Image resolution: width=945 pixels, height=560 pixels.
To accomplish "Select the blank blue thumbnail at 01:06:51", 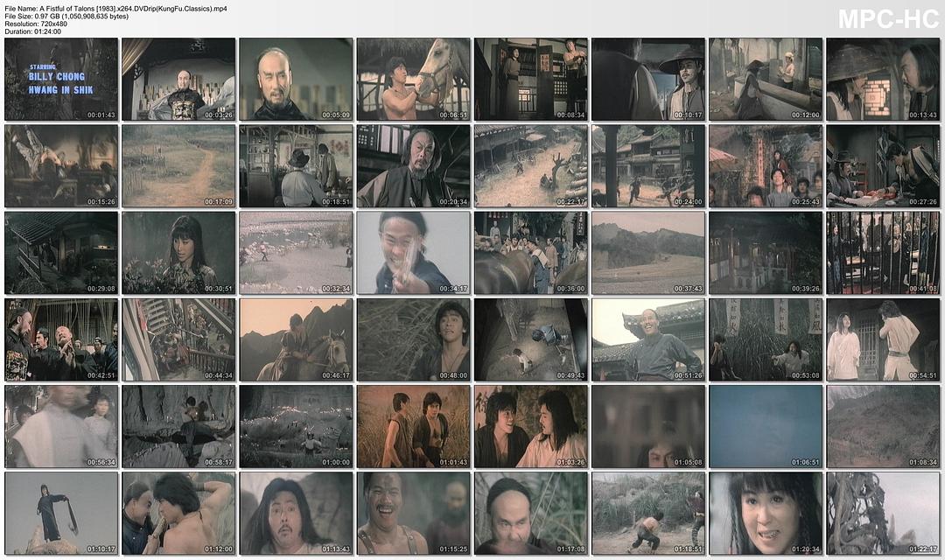I will point(765,426).
